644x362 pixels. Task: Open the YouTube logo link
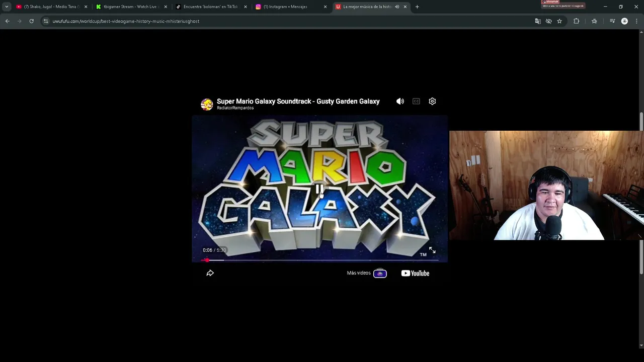pyautogui.click(x=415, y=273)
